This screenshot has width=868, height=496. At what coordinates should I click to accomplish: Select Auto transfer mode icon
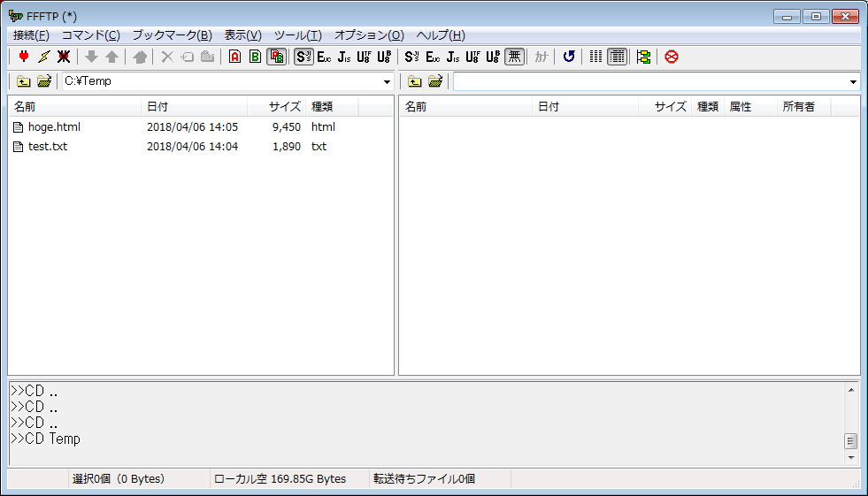tap(276, 57)
